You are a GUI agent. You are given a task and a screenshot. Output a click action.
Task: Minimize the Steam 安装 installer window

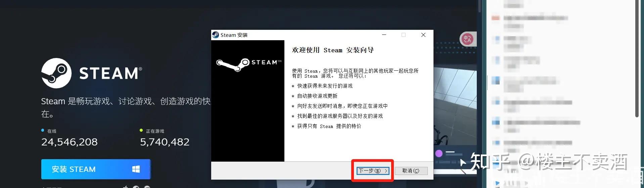(384, 35)
